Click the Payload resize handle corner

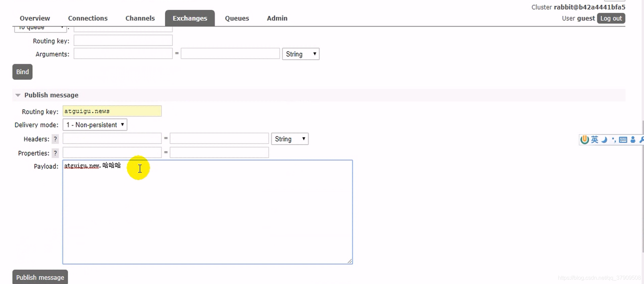(350, 261)
